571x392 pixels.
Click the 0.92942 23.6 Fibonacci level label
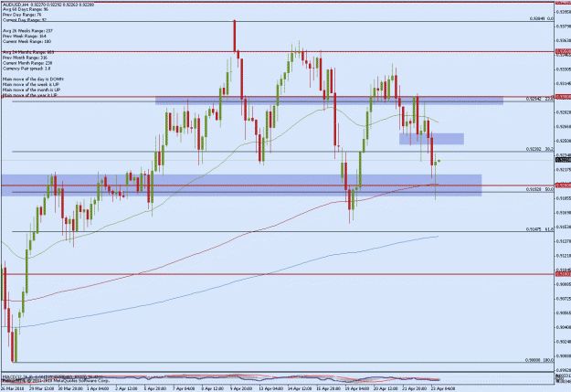tap(540, 99)
